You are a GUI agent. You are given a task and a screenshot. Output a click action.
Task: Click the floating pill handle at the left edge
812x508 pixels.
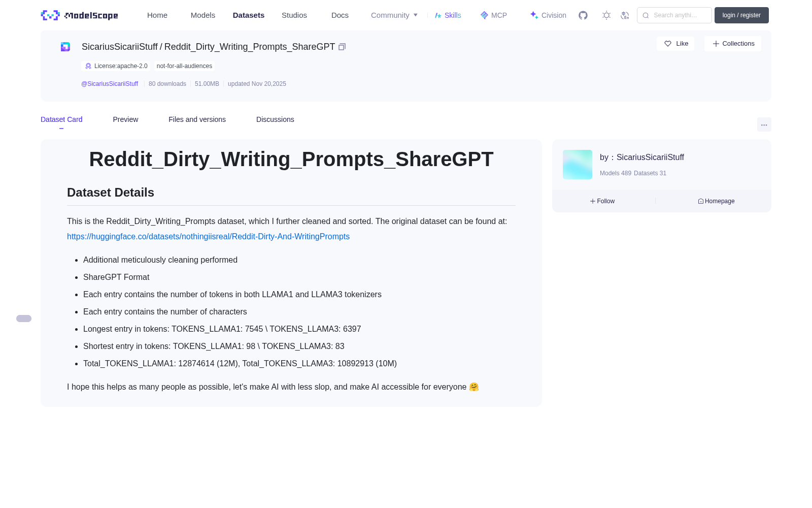click(x=24, y=319)
